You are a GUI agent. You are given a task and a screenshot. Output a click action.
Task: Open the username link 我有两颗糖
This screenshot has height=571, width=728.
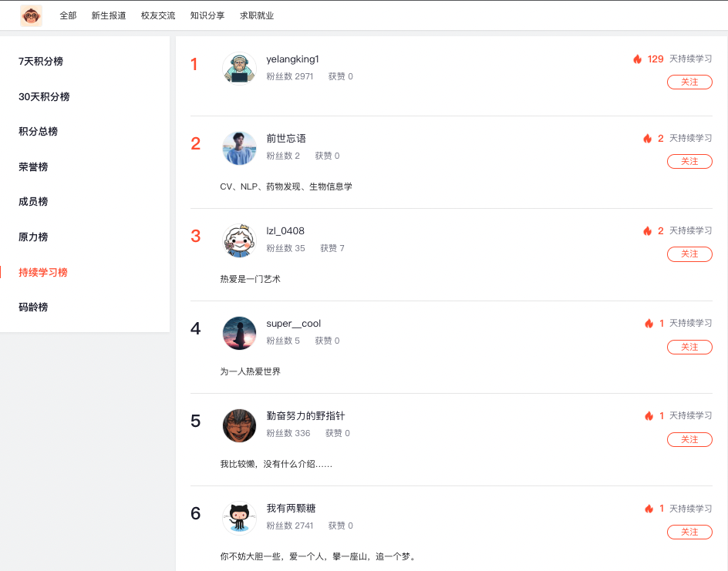(x=291, y=509)
